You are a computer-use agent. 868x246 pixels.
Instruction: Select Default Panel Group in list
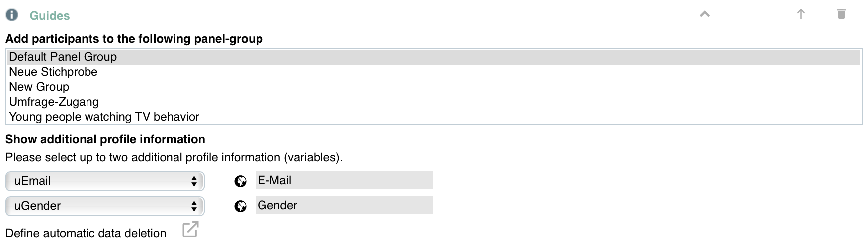tap(434, 57)
